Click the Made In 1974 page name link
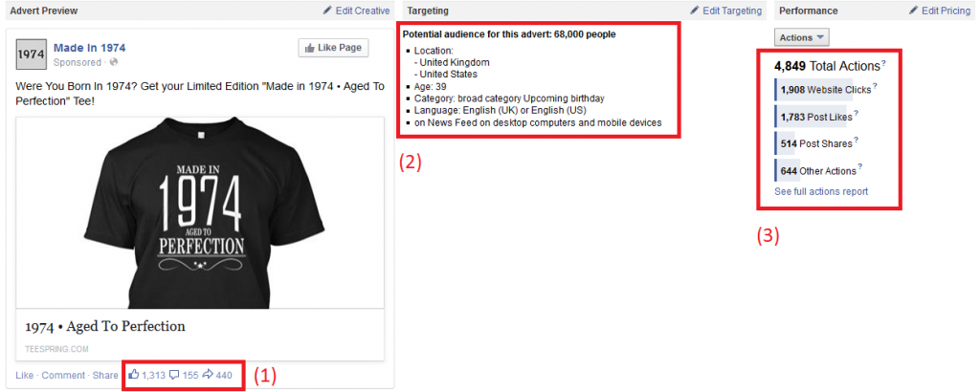Viewport: 980px width, 392px height. (x=89, y=48)
